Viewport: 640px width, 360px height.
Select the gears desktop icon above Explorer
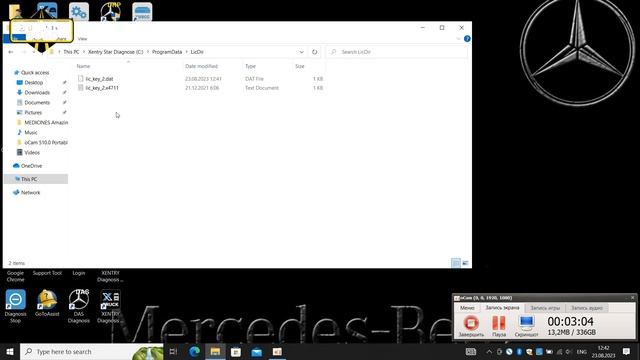click(79, 11)
